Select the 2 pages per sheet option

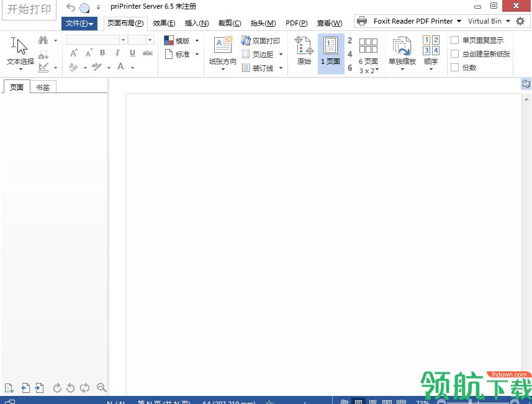coord(349,41)
